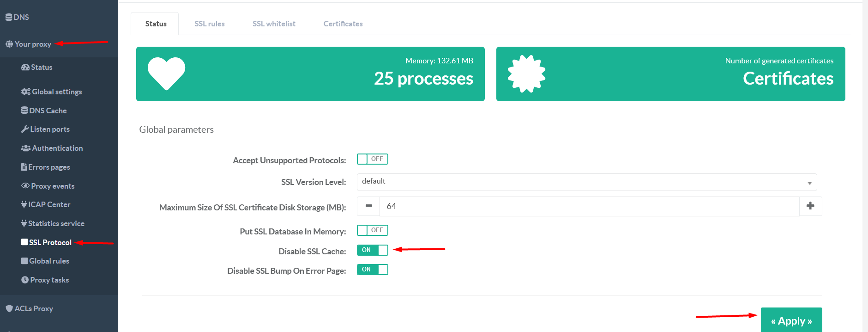Open the Certificates tab
This screenshot has width=868, height=332.
343,24
